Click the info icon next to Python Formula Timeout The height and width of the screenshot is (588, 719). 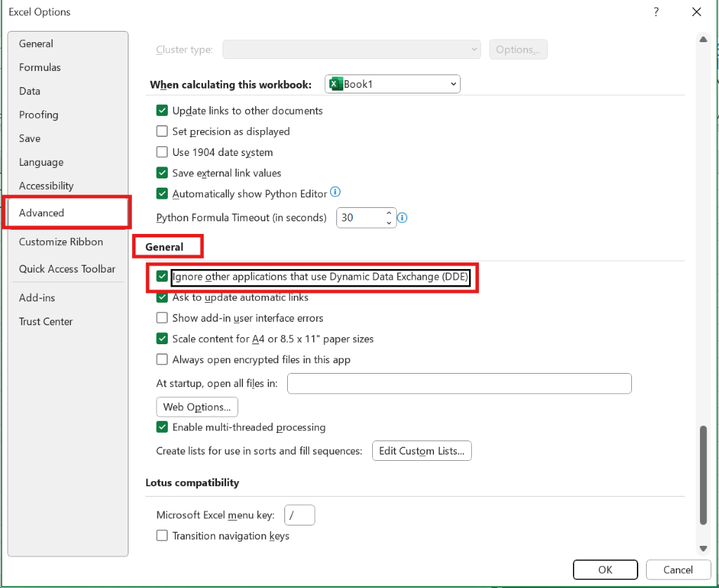pyautogui.click(x=402, y=217)
